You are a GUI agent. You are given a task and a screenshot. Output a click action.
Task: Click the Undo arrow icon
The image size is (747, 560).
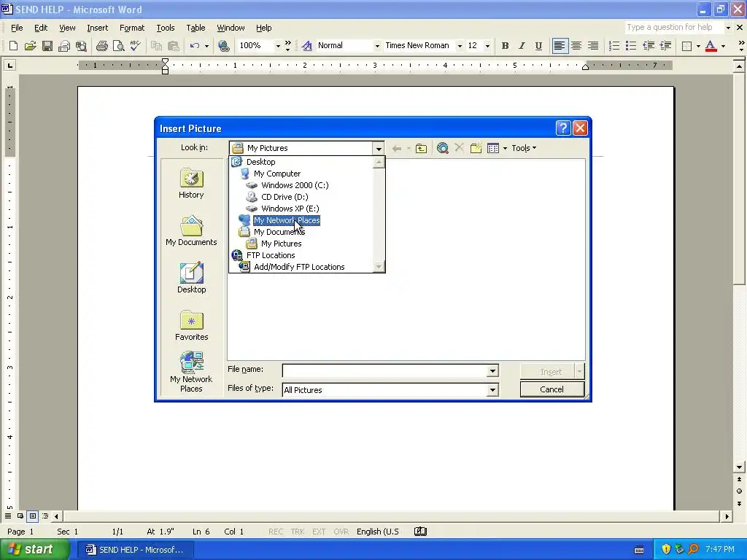[194, 46]
